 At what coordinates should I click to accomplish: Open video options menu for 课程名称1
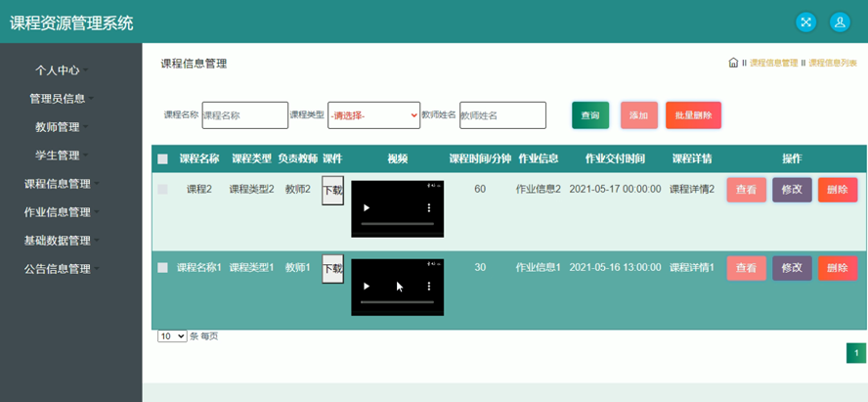point(428,287)
